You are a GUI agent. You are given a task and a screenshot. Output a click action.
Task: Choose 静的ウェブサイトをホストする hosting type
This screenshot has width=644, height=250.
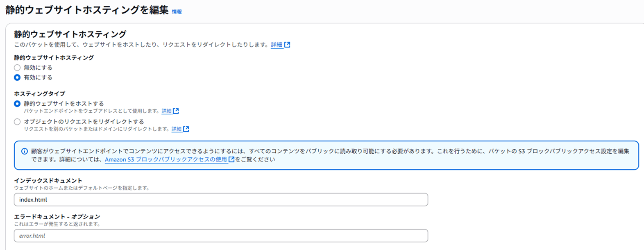point(17,104)
